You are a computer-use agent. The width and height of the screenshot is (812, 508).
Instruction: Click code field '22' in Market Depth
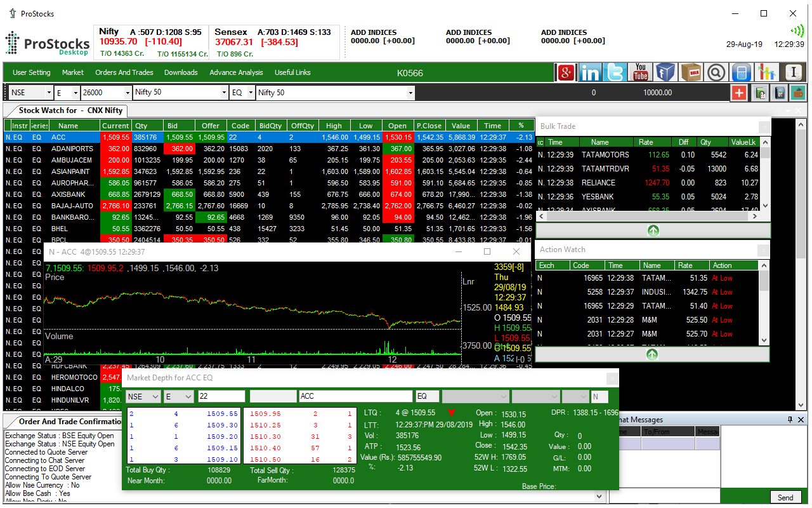[221, 396]
